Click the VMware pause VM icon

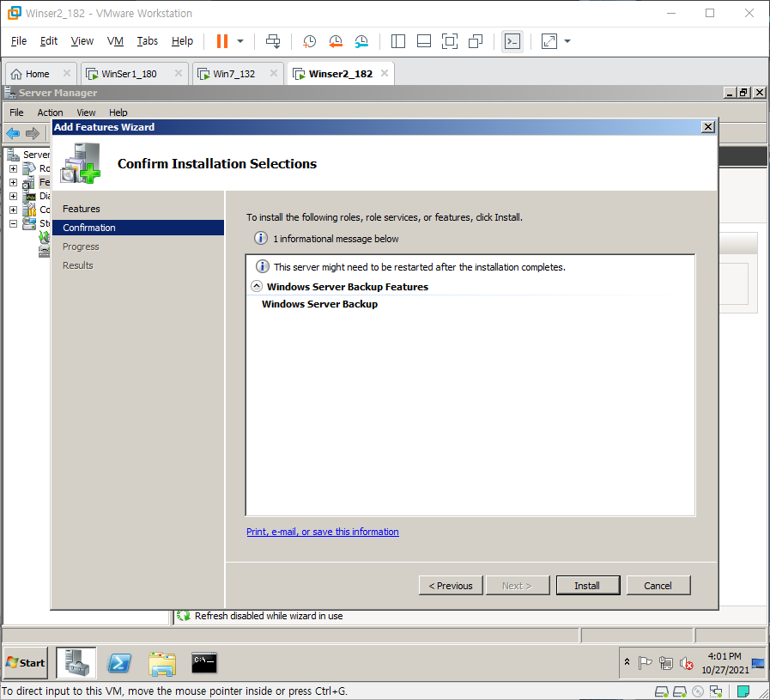pyautogui.click(x=222, y=41)
